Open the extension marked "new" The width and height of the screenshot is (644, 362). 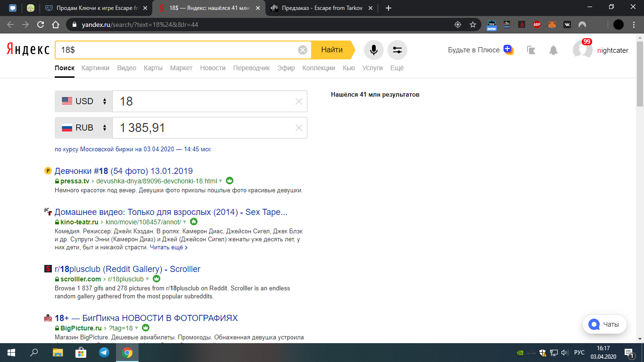point(492,25)
